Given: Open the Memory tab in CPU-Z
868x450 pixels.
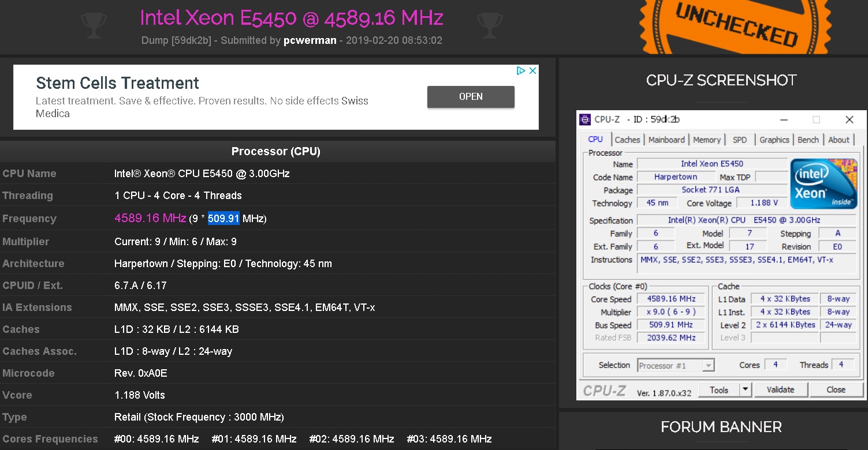Looking at the screenshot, I should click(707, 140).
